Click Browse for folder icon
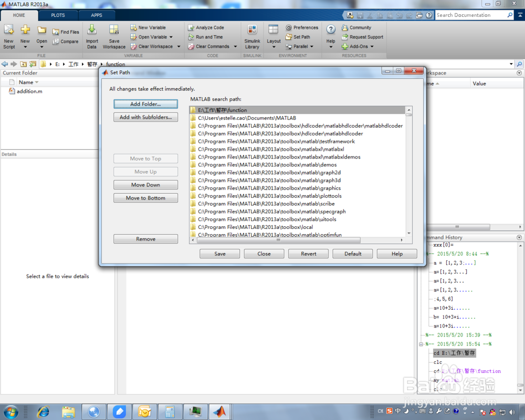Screen dimensions: 525x420 coord(33,64)
